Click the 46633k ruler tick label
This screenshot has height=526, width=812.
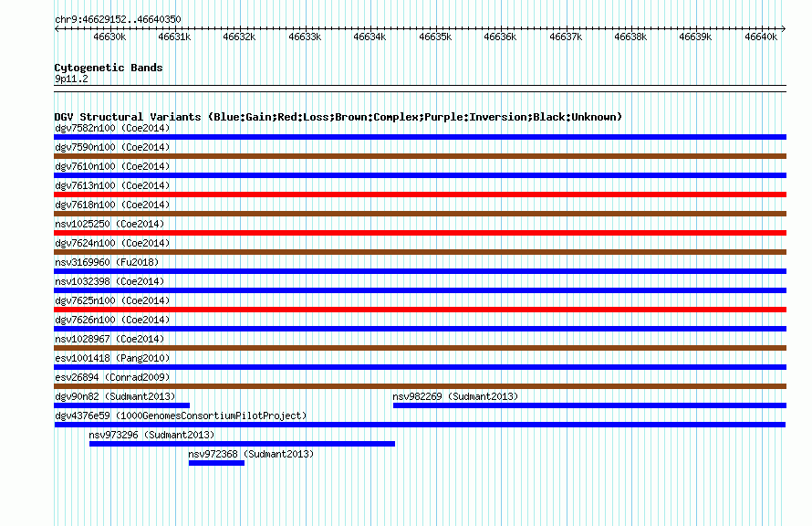[x=305, y=37]
